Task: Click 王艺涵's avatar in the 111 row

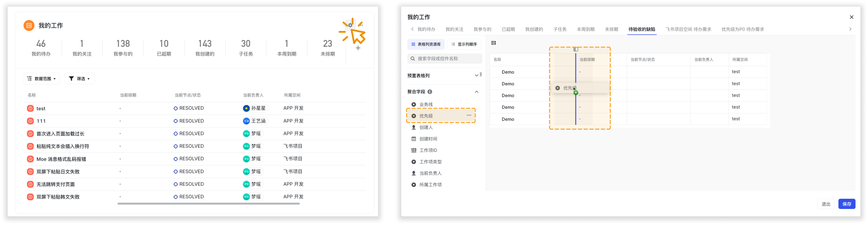Action: (246, 121)
